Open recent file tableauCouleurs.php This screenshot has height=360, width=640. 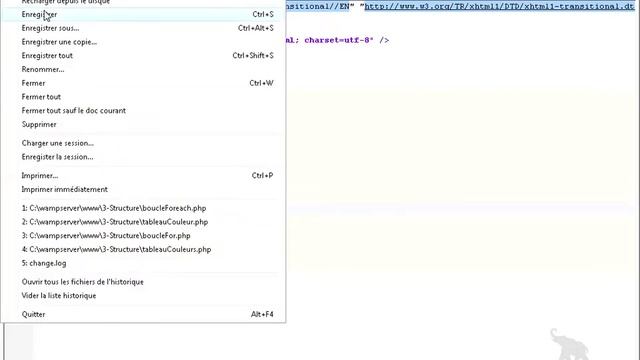(143, 249)
